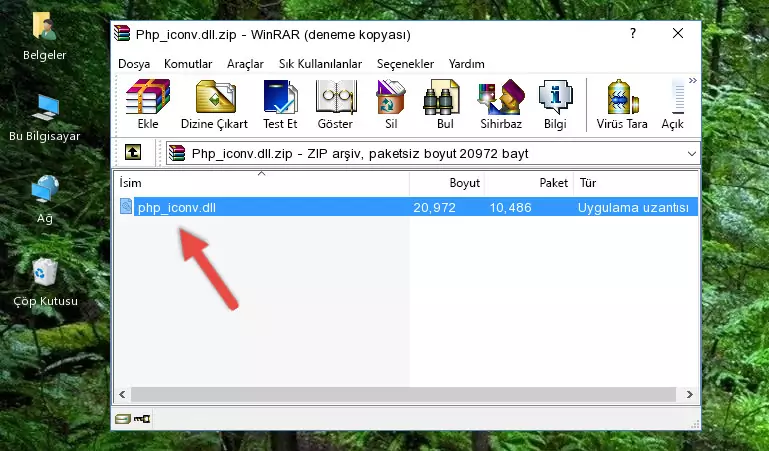This screenshot has height=451, width=769.
Task: Select the php_iconv.dll file name
Action: click(x=177, y=207)
